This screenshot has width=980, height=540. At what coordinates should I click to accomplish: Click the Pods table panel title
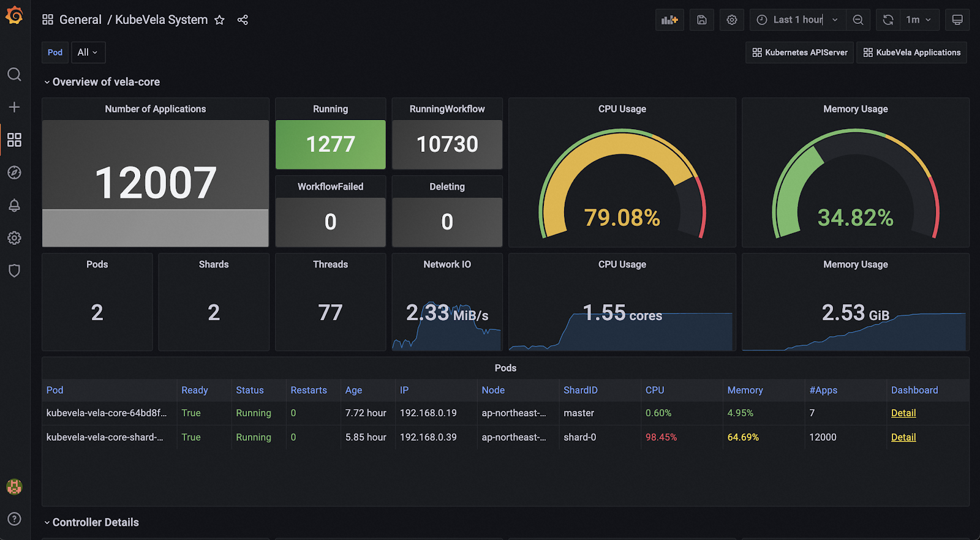(x=505, y=368)
